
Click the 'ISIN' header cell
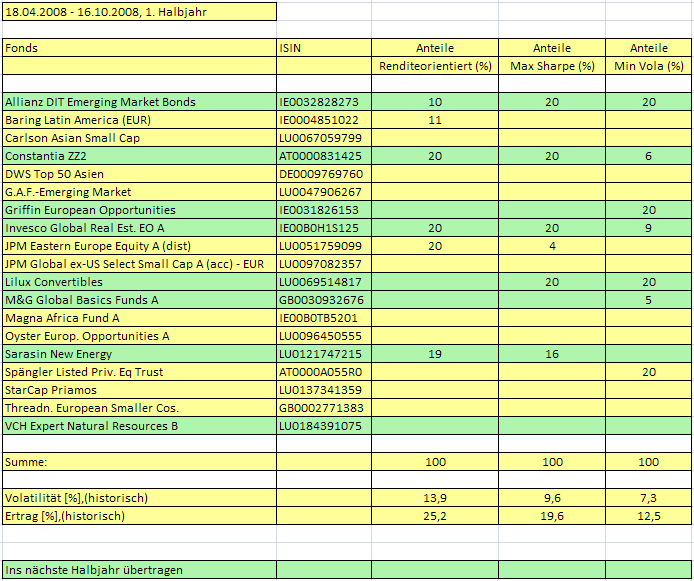tap(324, 48)
